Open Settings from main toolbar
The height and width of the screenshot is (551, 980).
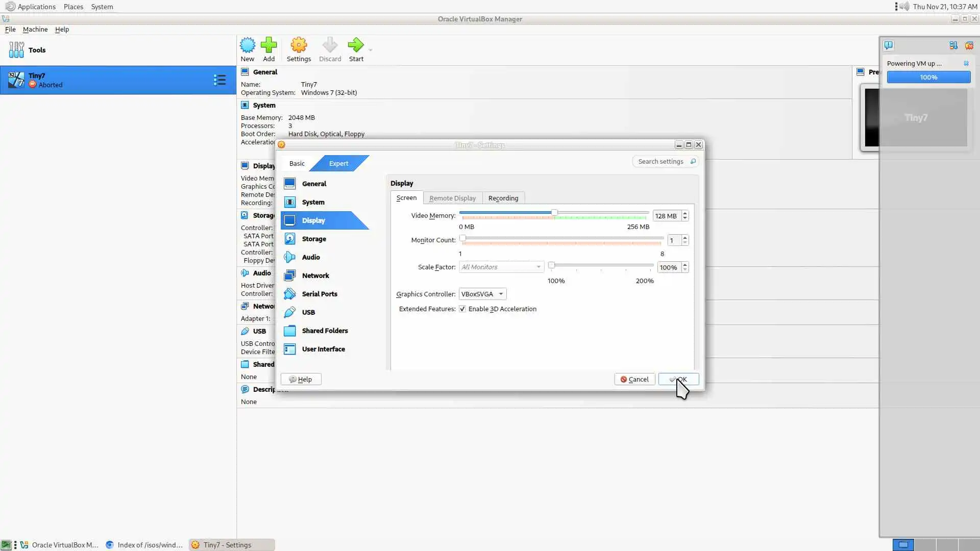[299, 45]
